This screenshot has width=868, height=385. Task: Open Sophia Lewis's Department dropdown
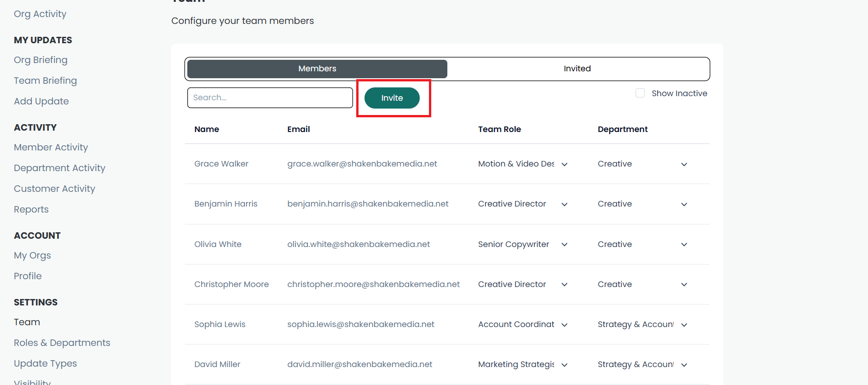[x=642, y=324]
